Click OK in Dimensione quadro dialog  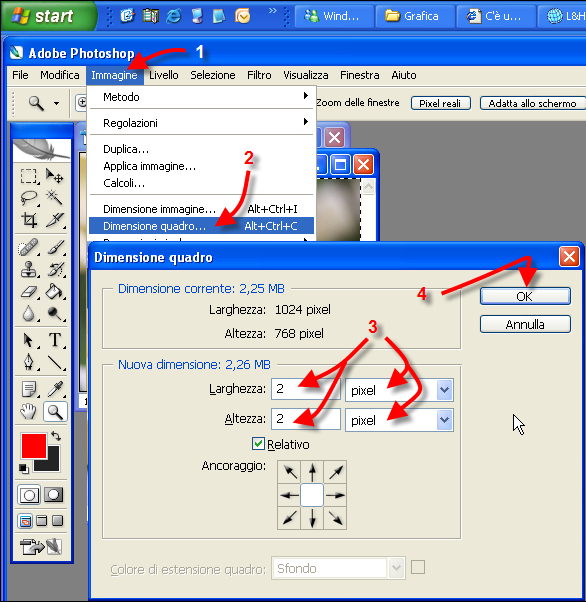point(525,296)
